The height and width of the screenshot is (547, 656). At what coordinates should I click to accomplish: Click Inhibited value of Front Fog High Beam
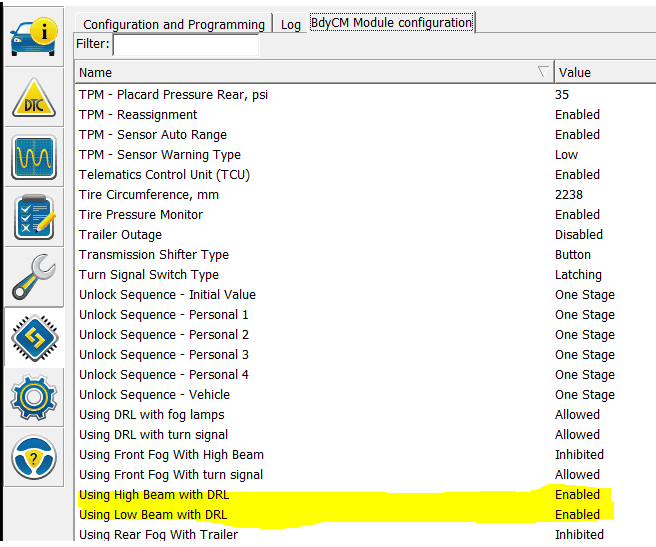tap(579, 455)
